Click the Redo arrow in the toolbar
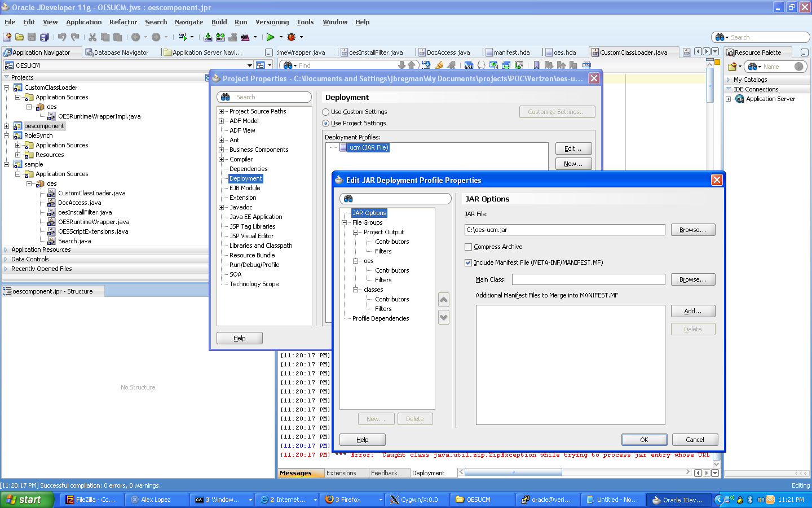 click(74, 37)
